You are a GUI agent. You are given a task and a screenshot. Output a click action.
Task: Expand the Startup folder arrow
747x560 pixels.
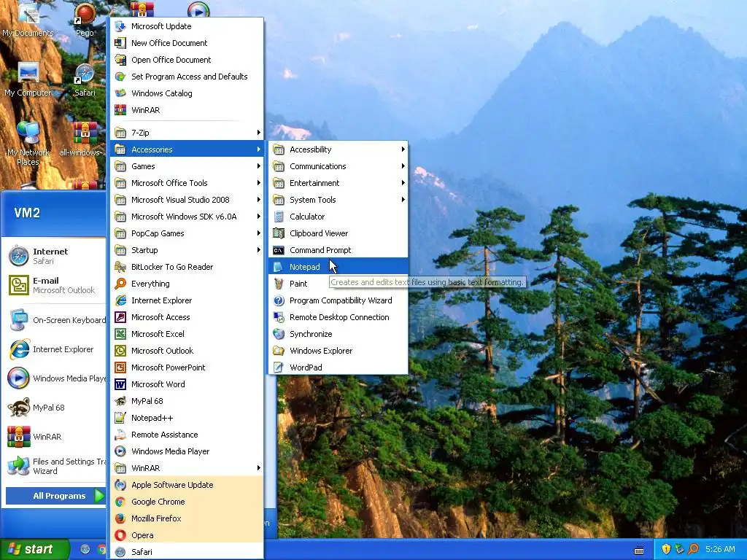coord(259,250)
